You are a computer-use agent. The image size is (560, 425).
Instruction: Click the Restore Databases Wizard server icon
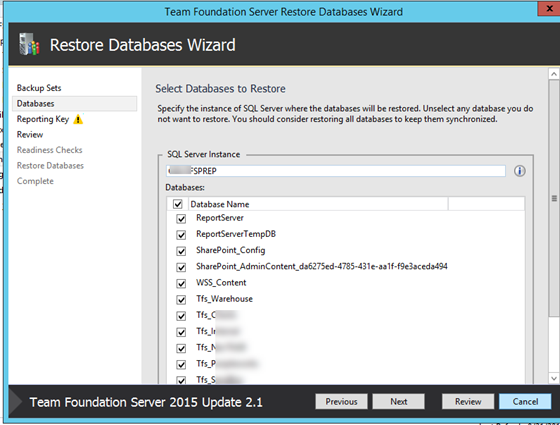(x=29, y=44)
